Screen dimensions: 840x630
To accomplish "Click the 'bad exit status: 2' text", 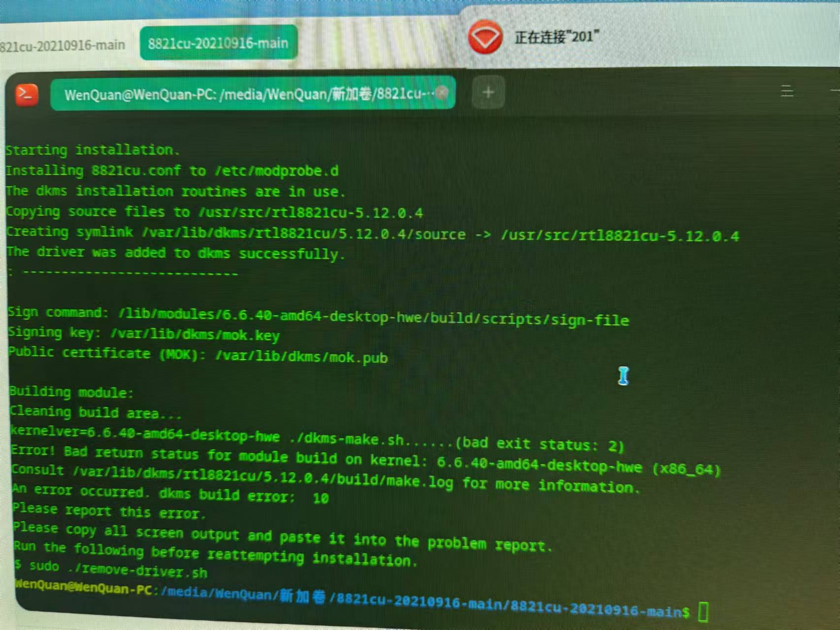I will [x=540, y=444].
